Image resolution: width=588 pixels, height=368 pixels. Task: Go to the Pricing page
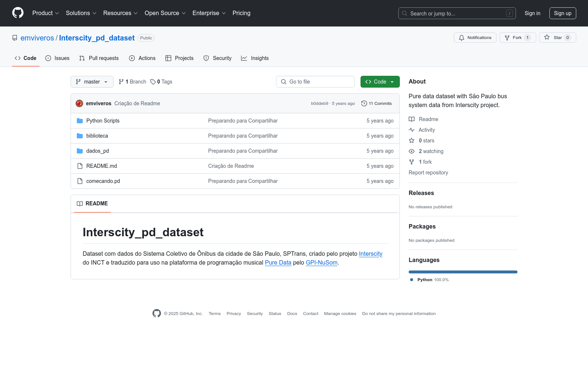[241, 13]
